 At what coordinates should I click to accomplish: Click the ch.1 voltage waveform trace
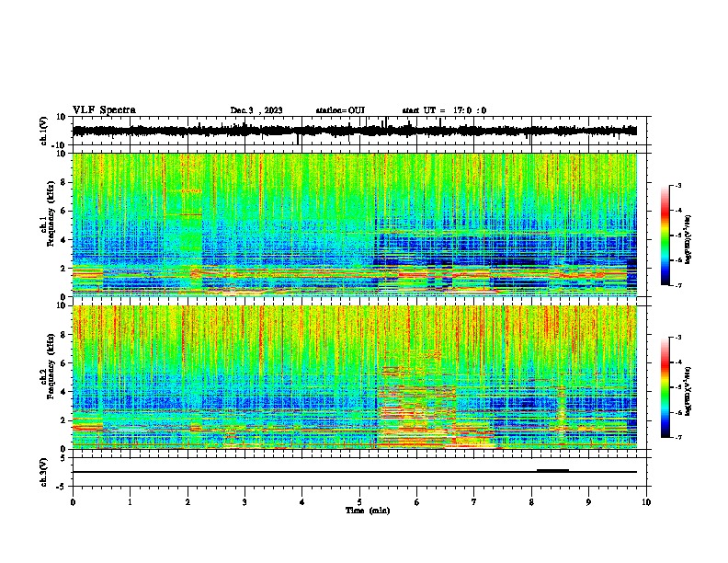[x=354, y=131]
